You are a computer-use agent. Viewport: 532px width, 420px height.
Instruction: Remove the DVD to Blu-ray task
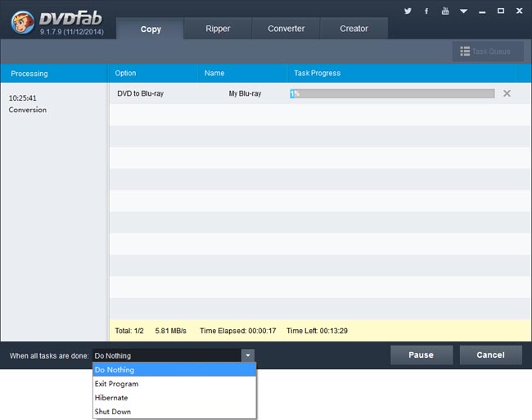[507, 93]
